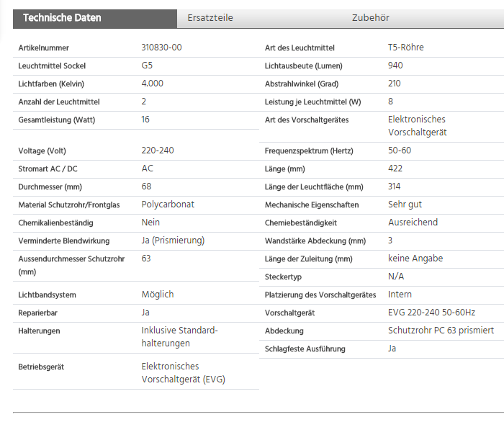Select Leuchtfläche length value 314
Viewport: 504px width, 422px height.
click(394, 187)
